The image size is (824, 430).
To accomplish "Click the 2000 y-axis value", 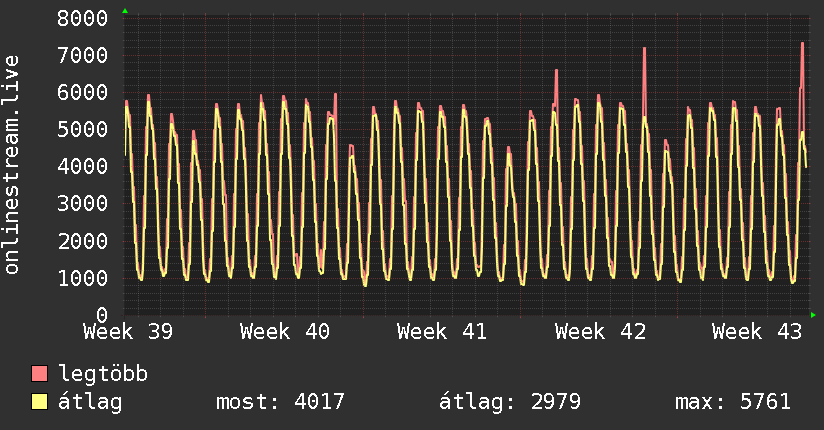I will pos(83,241).
